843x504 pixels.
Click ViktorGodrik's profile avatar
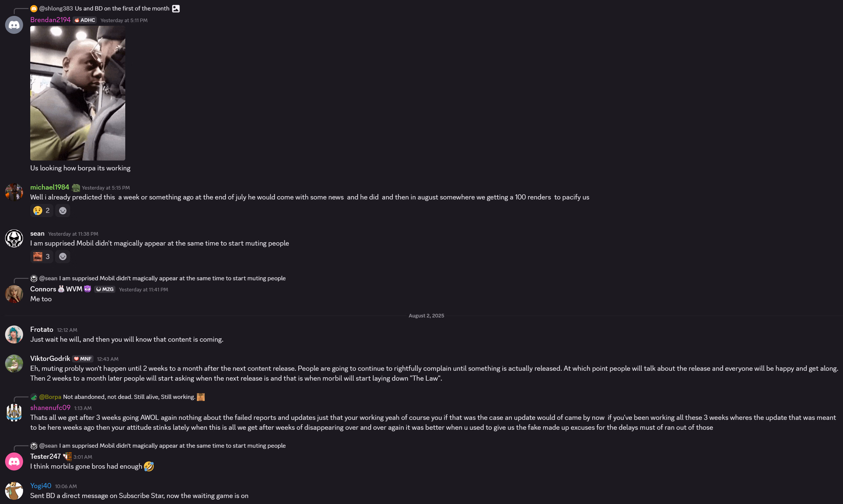point(14,363)
